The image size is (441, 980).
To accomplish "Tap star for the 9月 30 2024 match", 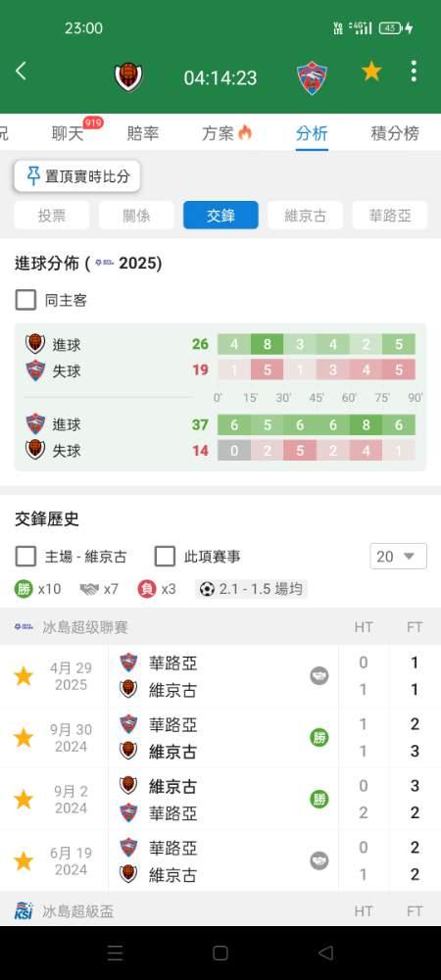I will 24,738.
